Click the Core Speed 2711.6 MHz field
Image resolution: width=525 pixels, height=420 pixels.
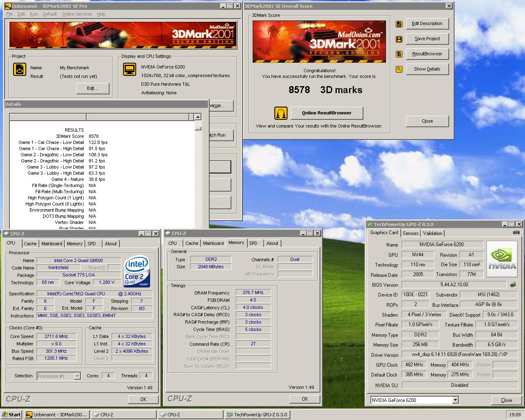pyautogui.click(x=56, y=336)
